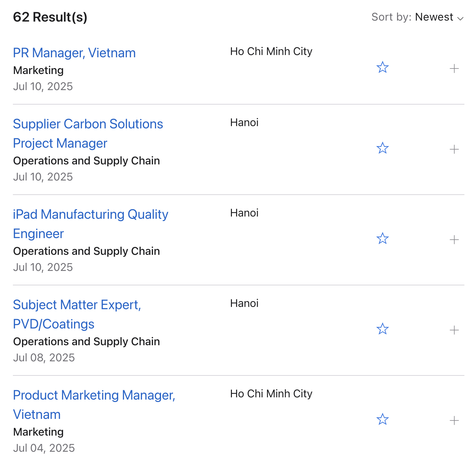Favorite the PR Manager, Vietnam job
The height and width of the screenshot is (462, 476).
383,68
